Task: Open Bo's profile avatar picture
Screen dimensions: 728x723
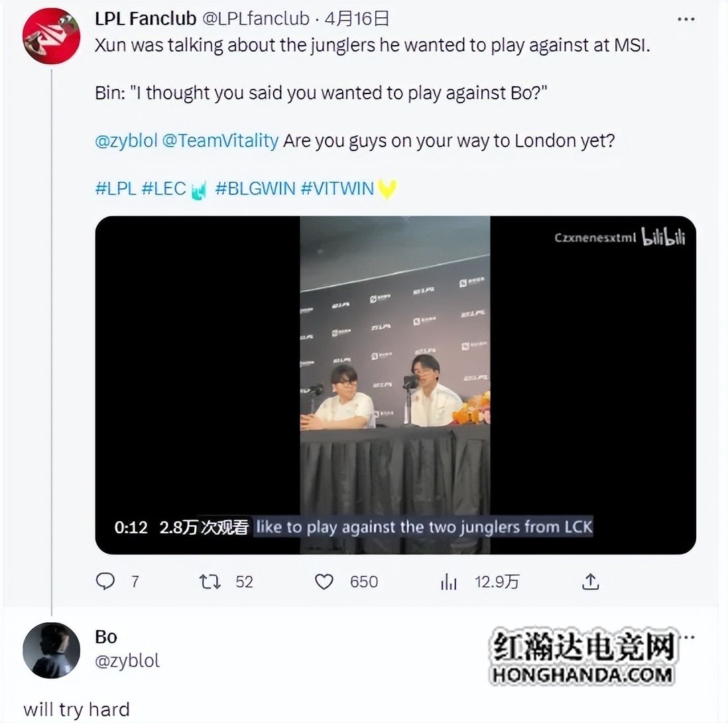Action: pos(51,650)
